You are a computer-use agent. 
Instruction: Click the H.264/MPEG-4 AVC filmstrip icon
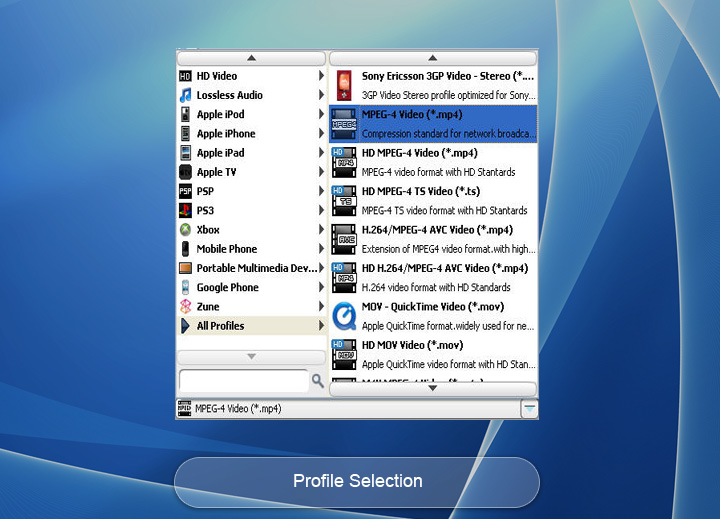coord(344,239)
